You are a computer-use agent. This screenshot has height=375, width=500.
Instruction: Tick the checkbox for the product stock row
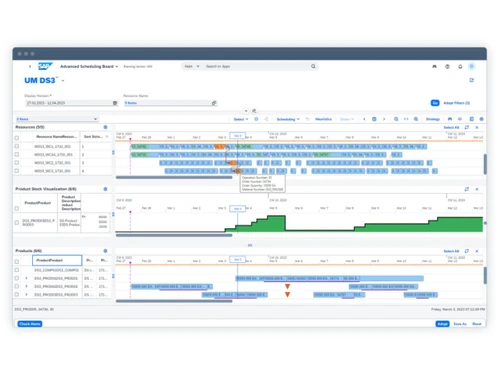click(17, 222)
